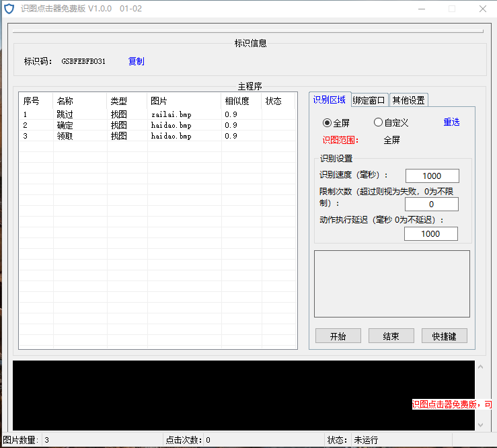Click similarity 0.9 in row 确定

tap(231, 125)
